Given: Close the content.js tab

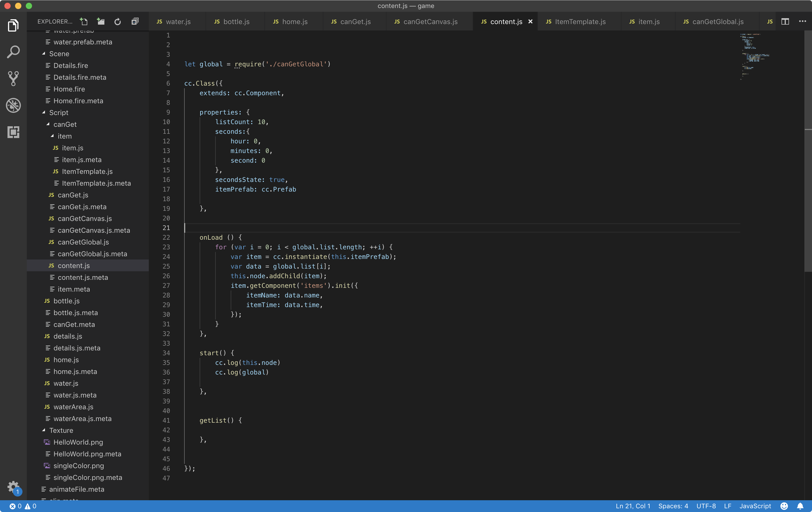Looking at the screenshot, I should [x=530, y=22].
